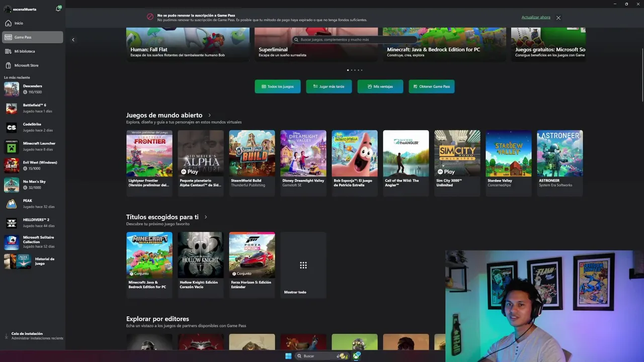Open Disney Dreamlight Valley tile
644x362 pixels.
(x=303, y=163)
